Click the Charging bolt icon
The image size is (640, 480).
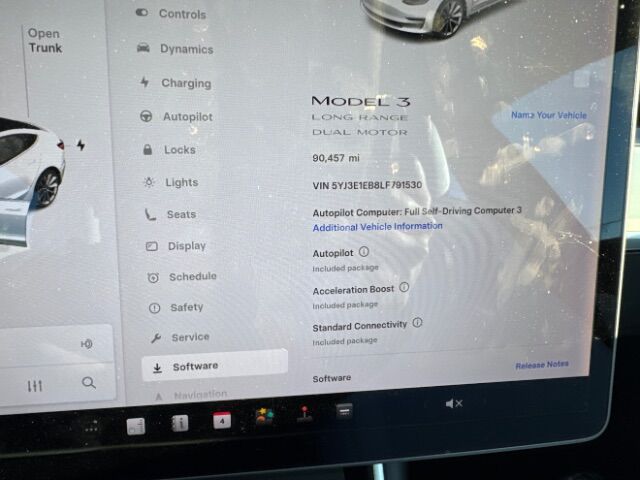[x=144, y=82]
